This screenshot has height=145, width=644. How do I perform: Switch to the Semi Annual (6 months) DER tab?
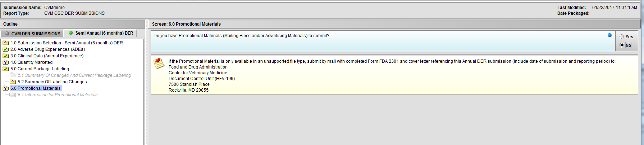(x=104, y=33)
